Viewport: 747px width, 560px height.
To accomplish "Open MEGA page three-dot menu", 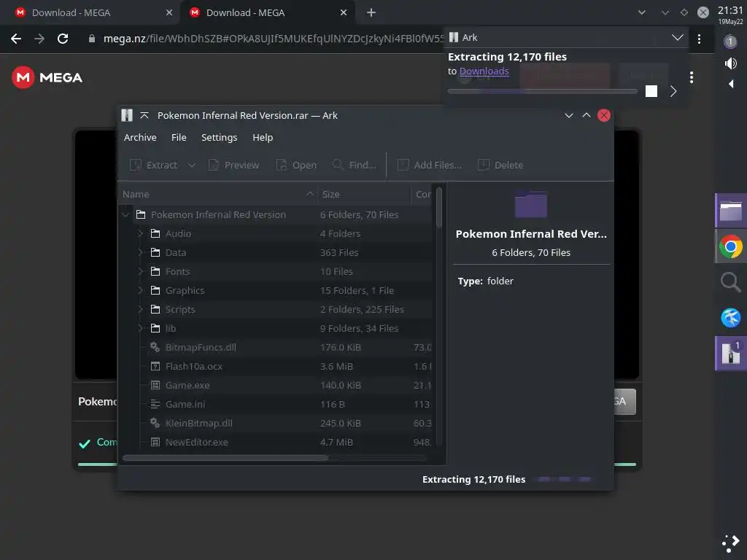I will click(x=692, y=77).
